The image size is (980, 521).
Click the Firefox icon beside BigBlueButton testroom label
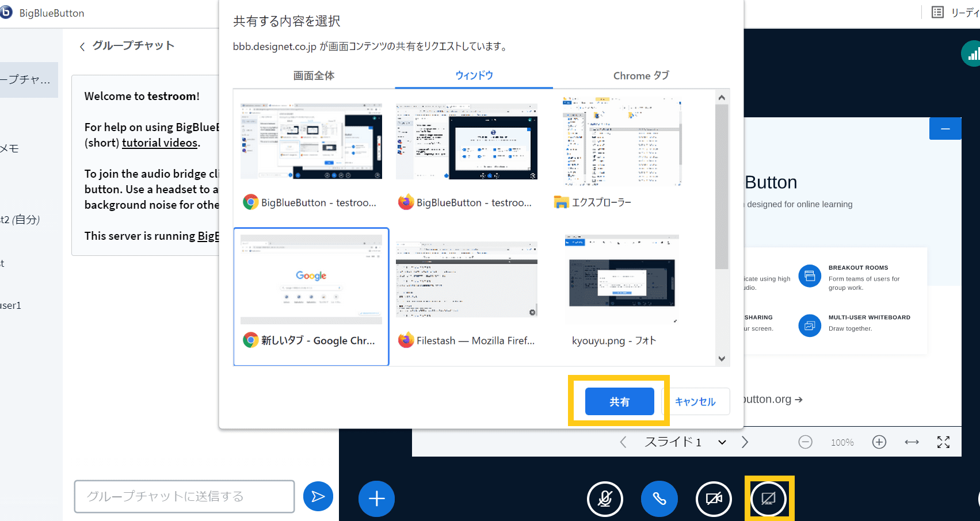tap(406, 202)
